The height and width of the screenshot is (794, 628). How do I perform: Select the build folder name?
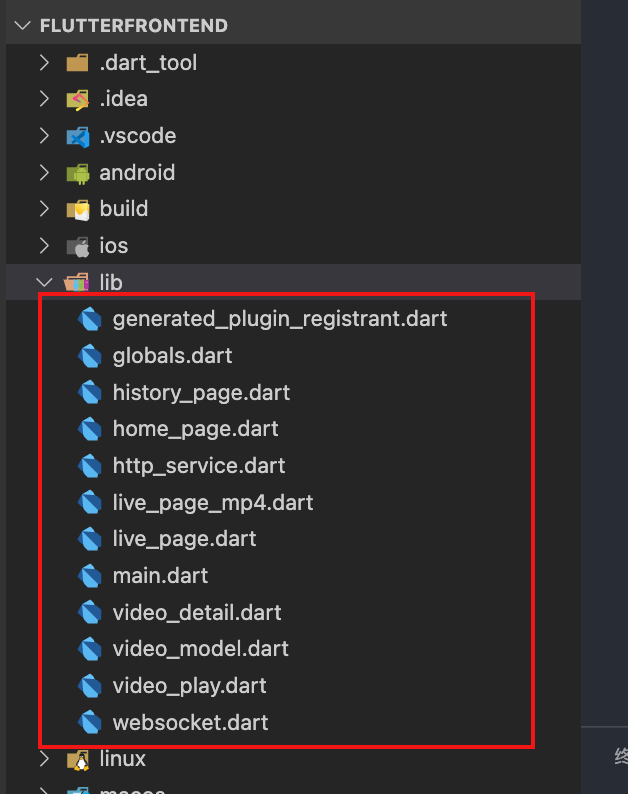(124, 209)
